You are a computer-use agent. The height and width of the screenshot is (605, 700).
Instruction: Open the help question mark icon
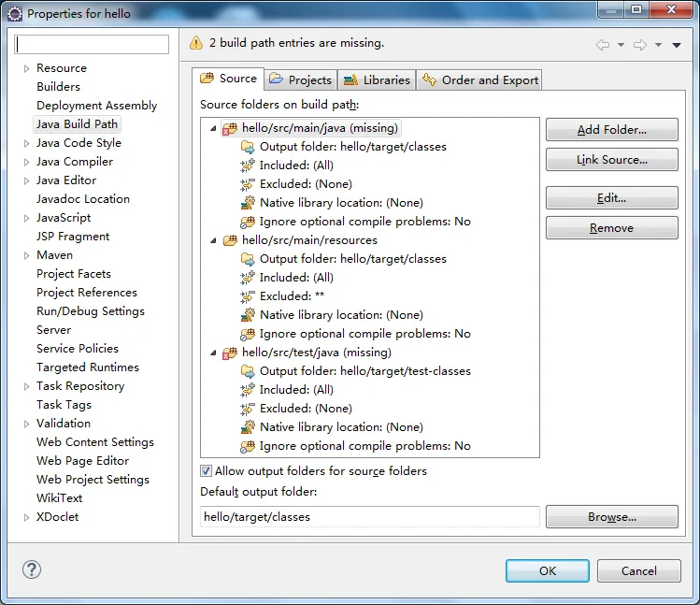tap(32, 569)
